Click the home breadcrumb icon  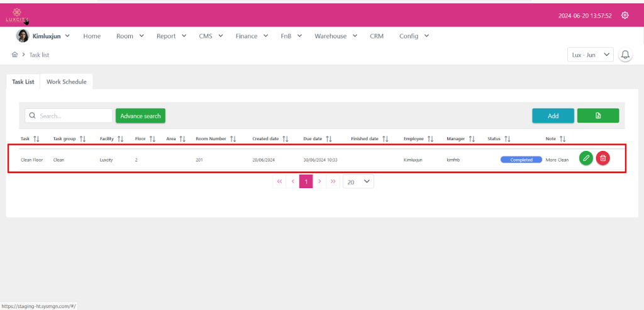tap(14, 55)
